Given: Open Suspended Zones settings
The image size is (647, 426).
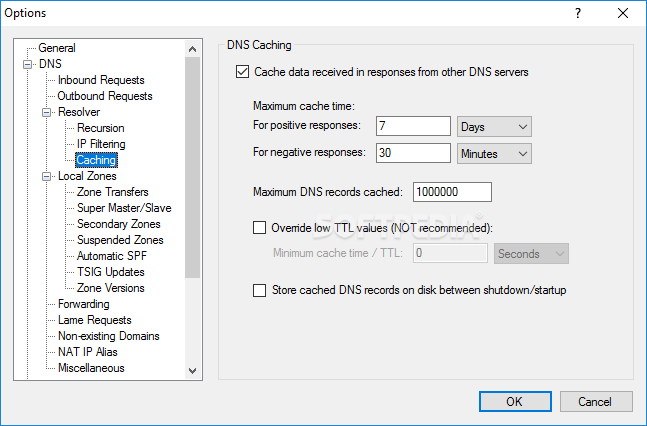Looking at the screenshot, I should 120,240.
